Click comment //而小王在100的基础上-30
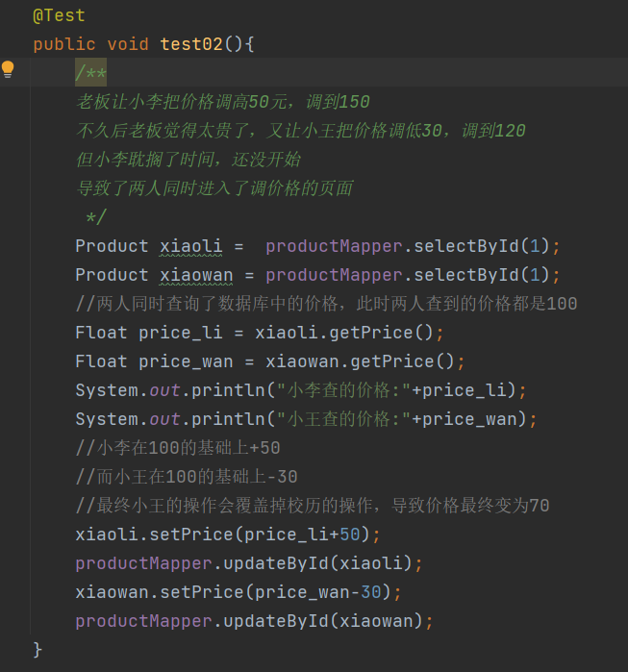628x672 pixels. click(x=187, y=477)
